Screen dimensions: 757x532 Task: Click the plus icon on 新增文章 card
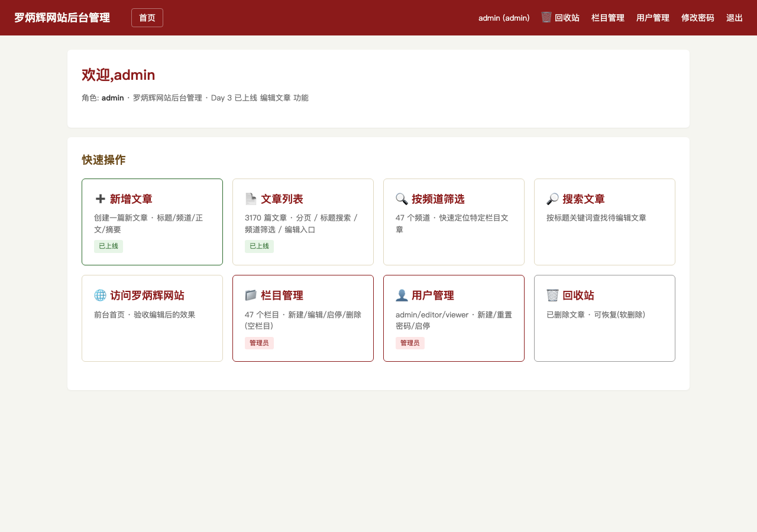100,199
